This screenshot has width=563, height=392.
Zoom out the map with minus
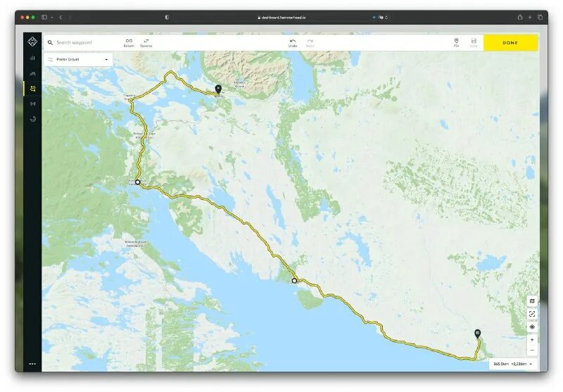532,350
